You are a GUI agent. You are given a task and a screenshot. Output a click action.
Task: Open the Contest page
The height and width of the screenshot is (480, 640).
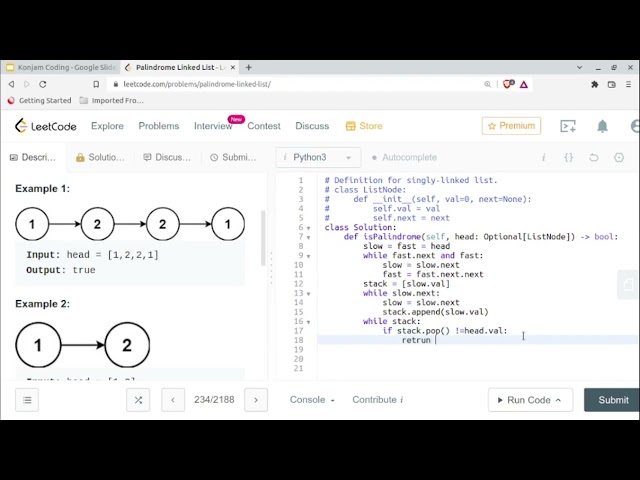tap(264, 126)
